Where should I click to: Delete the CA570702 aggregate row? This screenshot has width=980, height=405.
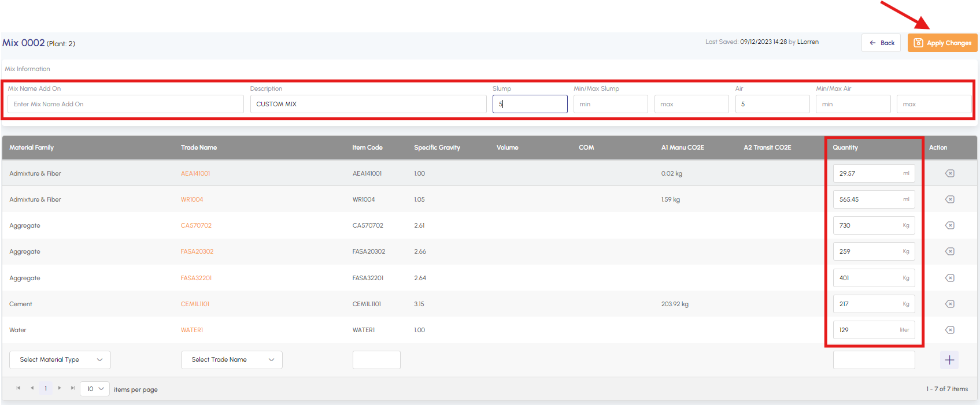pyautogui.click(x=949, y=225)
